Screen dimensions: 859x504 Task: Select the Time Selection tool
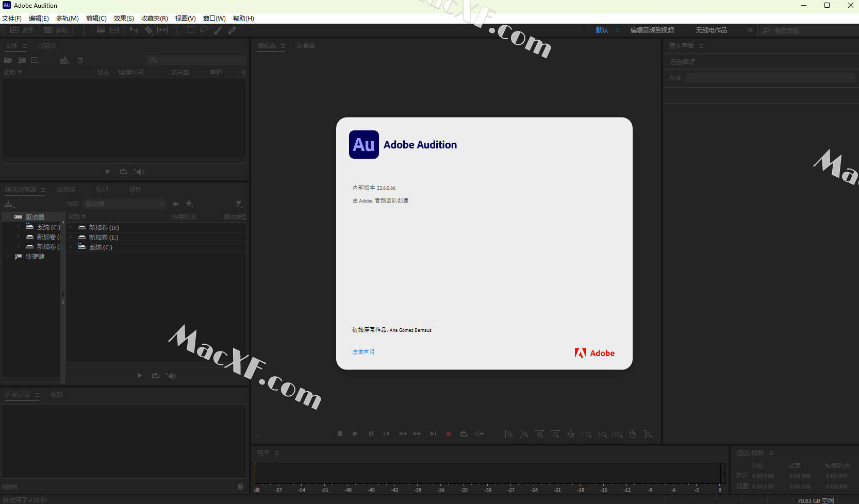pos(176,30)
